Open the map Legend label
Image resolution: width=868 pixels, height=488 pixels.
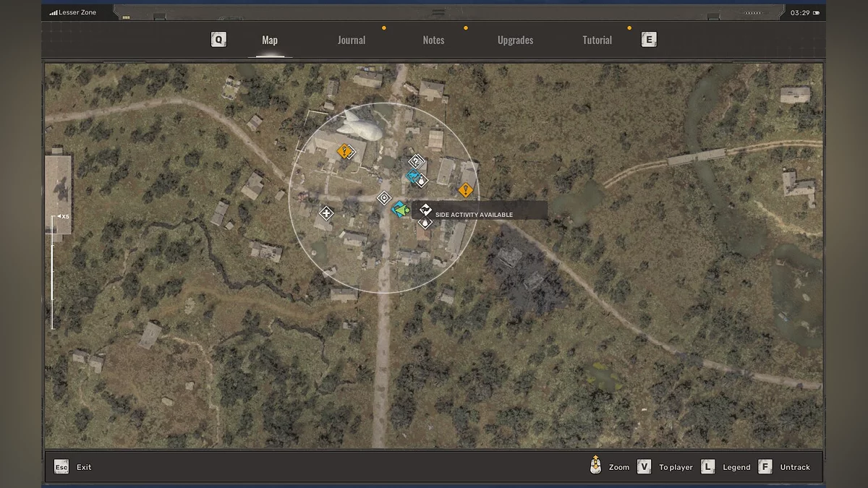point(736,468)
